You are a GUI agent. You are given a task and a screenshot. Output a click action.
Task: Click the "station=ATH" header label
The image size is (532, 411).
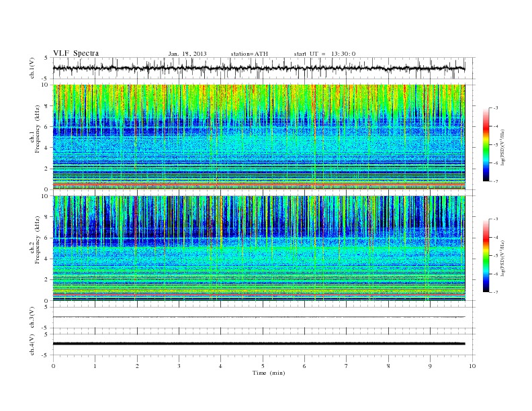click(x=249, y=54)
